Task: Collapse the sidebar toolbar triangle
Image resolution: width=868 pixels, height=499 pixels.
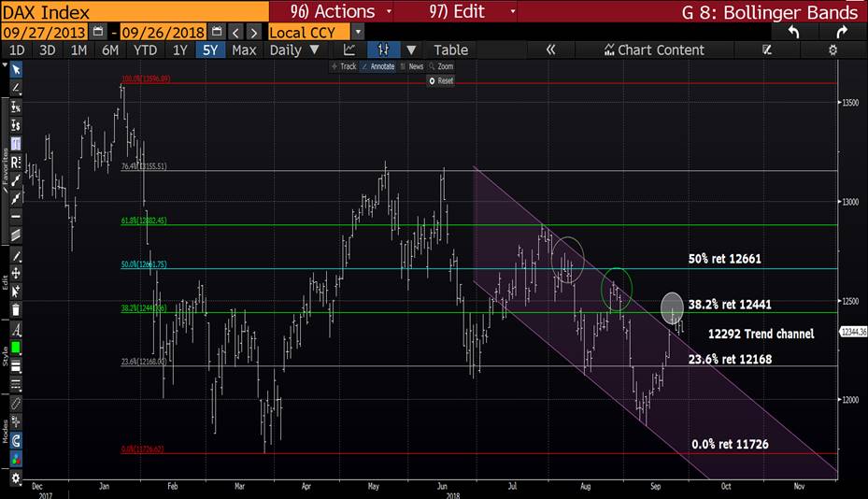Action: 5,65
